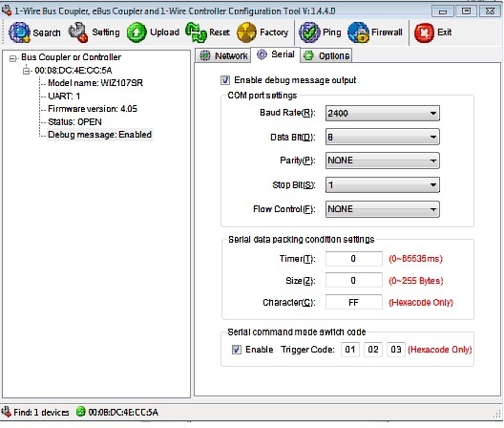Open the Stop Bit dropdown
Image resolution: width=504 pixels, height=428 pixels.
click(x=382, y=185)
